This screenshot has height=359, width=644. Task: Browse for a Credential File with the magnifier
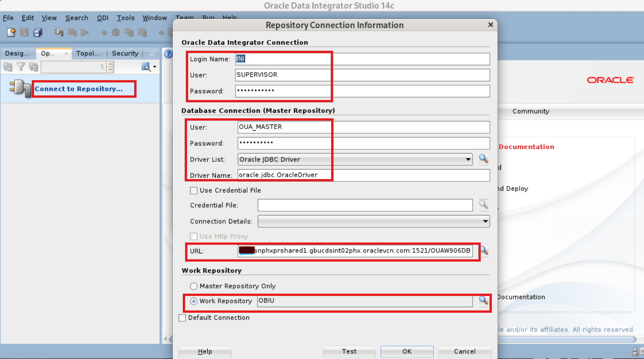483,205
